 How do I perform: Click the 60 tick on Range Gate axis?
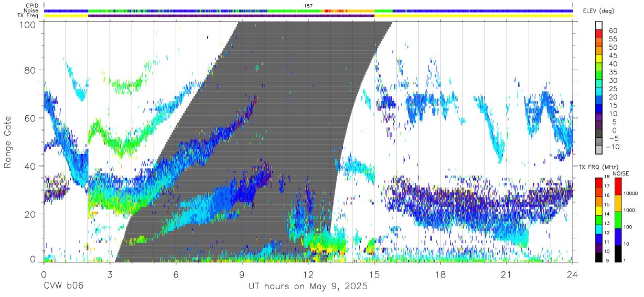(31, 118)
